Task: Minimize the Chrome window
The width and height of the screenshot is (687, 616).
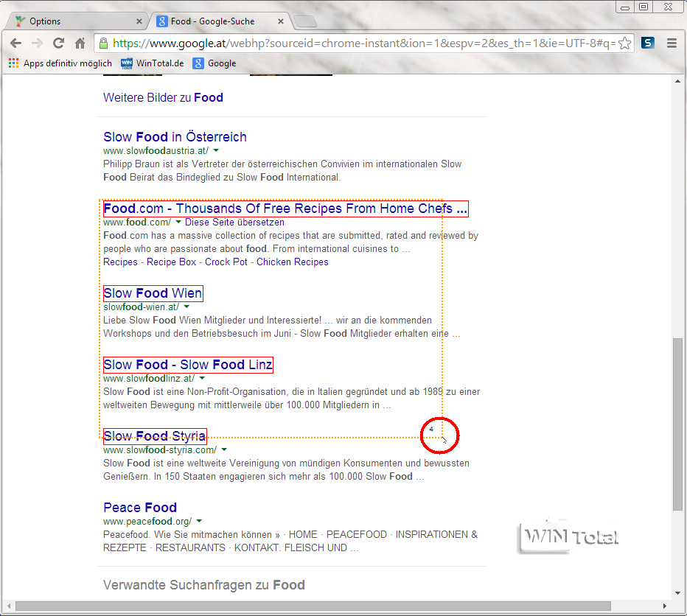Action: (625, 7)
